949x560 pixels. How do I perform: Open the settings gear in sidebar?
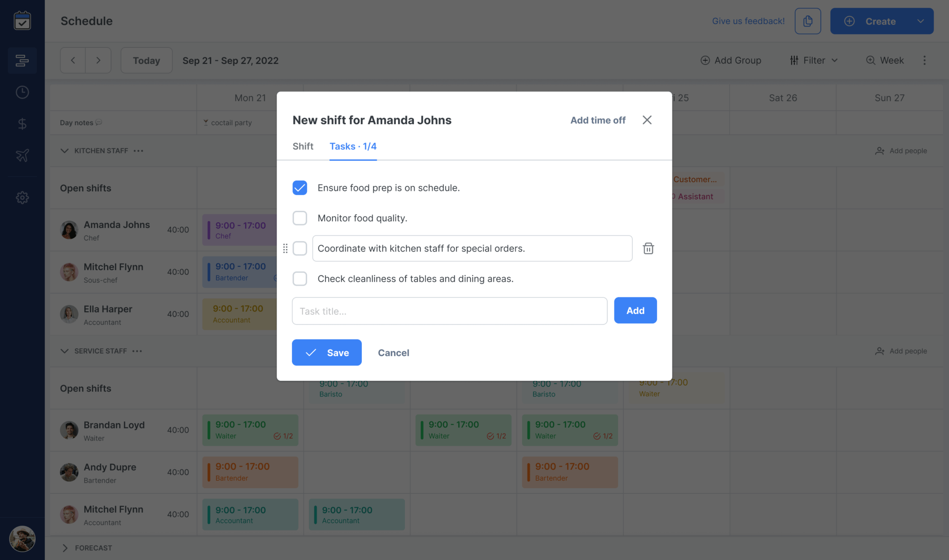22,197
